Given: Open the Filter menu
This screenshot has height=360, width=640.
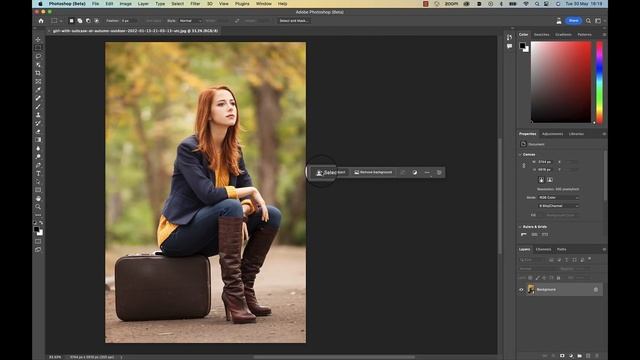Looking at the screenshot, I should (195, 4).
